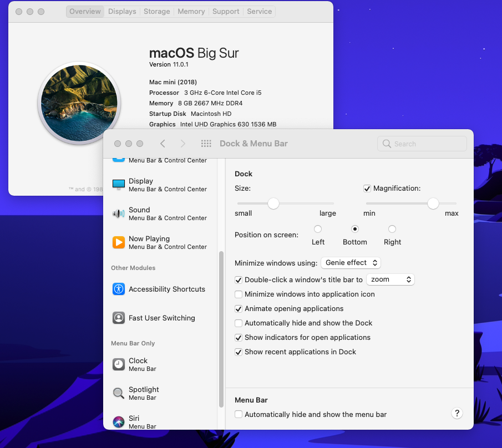502x448 pixels.
Task: Click the 'Menu Bar Only' section header
Action: coord(133,343)
